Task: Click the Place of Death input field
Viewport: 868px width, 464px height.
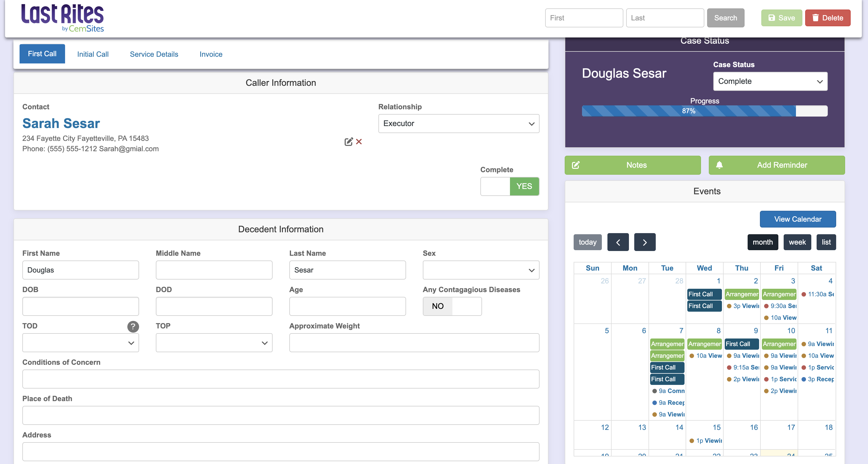Action: 281,415
